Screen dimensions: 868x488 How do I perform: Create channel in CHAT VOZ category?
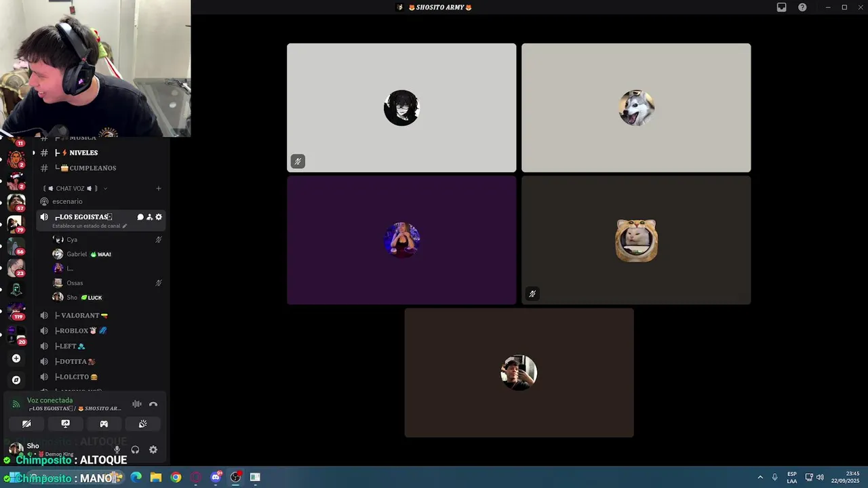pos(159,188)
